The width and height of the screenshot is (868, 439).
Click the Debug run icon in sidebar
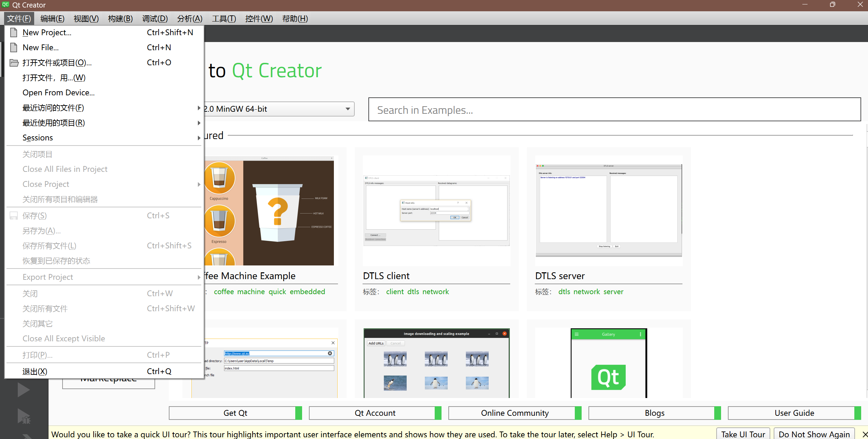coord(24,416)
